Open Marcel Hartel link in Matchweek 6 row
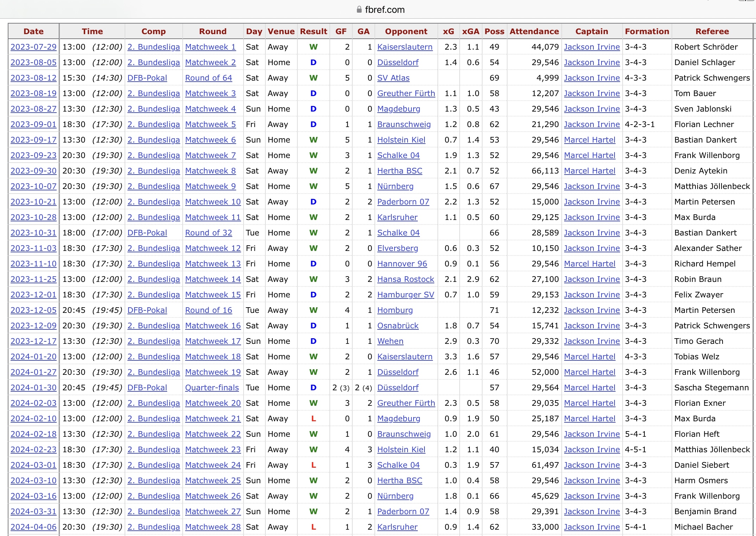This screenshot has height=536, width=756. tap(590, 140)
